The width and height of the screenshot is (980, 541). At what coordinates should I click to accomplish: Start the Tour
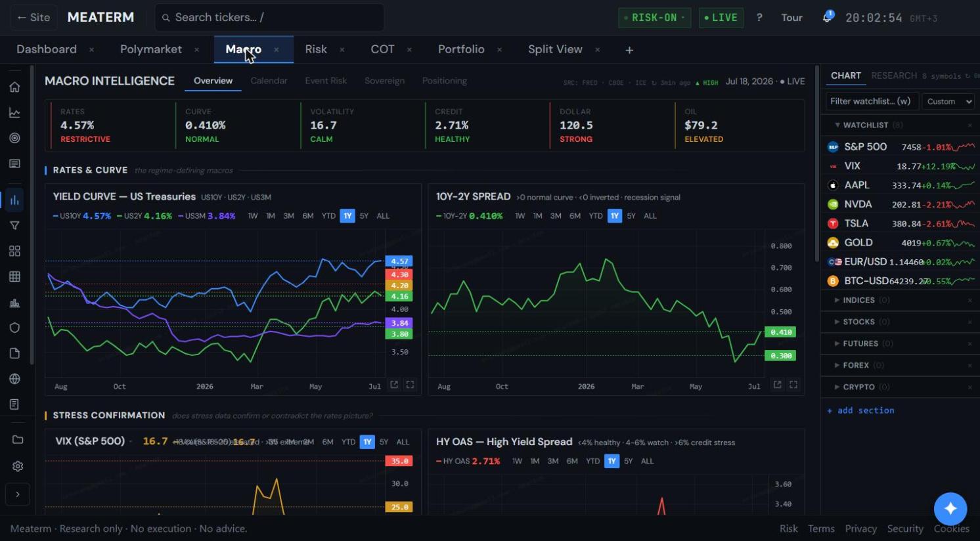click(791, 18)
